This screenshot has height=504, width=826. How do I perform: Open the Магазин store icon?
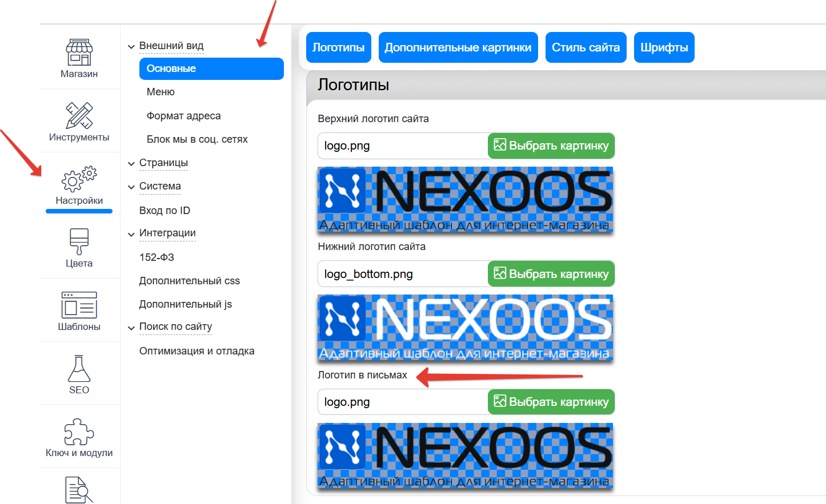[79, 58]
